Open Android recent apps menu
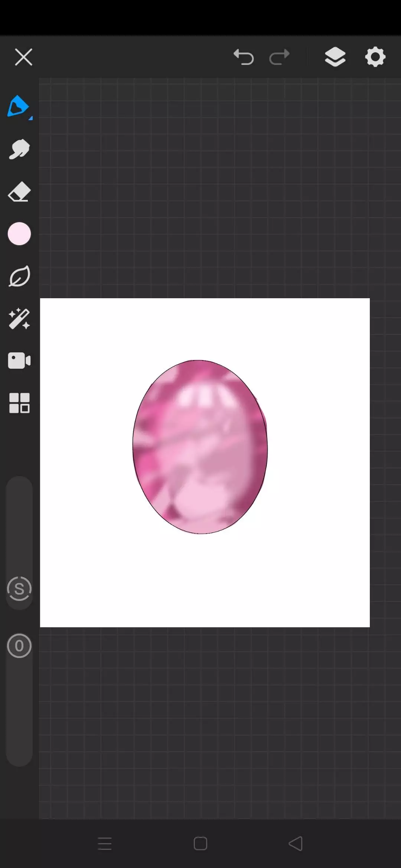Image resolution: width=401 pixels, height=868 pixels. coord(105,844)
